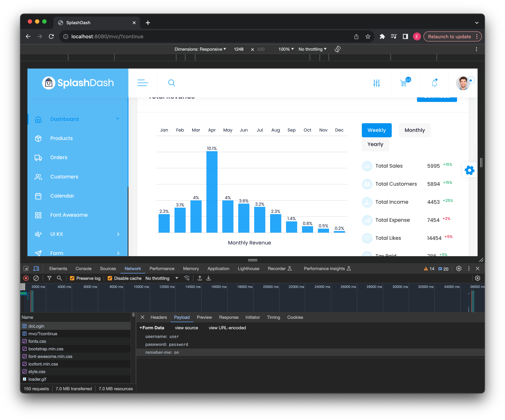
Task: Click export HAR download icon
Action: (208, 278)
